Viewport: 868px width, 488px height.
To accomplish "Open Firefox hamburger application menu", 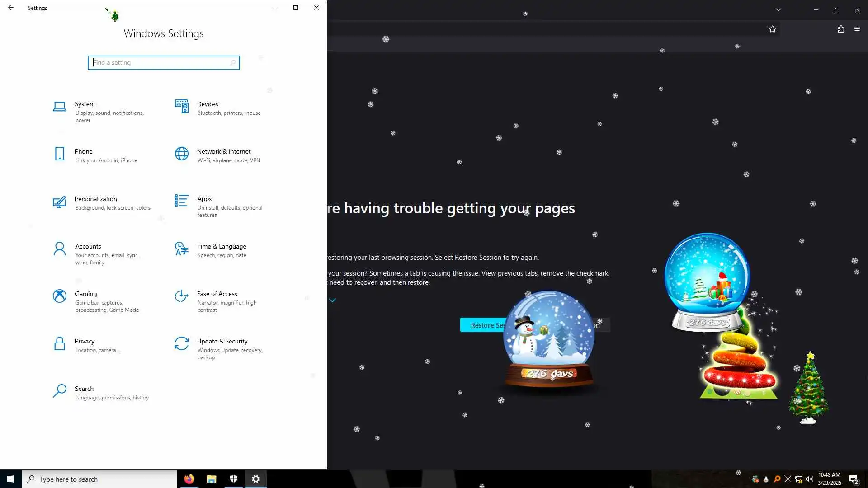I will click(x=857, y=29).
